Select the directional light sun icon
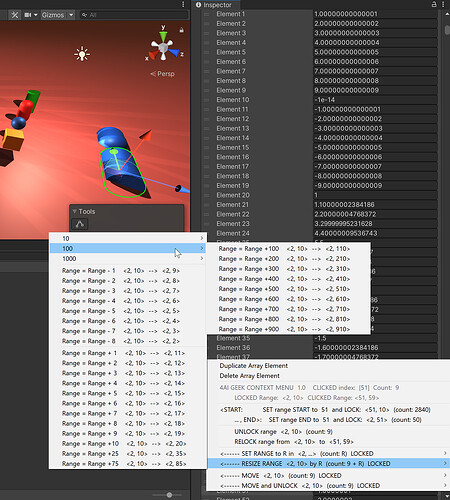Screen dimensions: 450x500 tap(82, 54)
